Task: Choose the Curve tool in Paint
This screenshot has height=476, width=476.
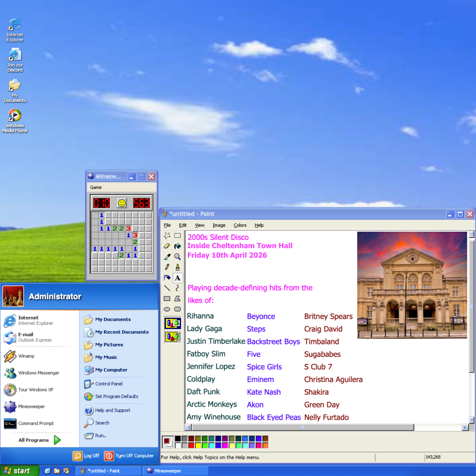Action: pyautogui.click(x=177, y=288)
